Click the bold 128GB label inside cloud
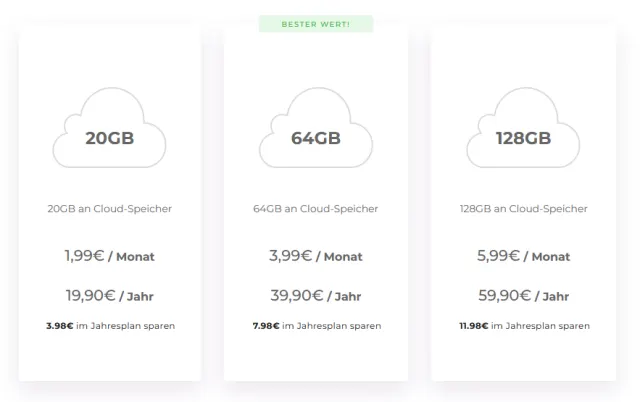Image resolution: width=640 pixels, height=402 pixels. 523,139
